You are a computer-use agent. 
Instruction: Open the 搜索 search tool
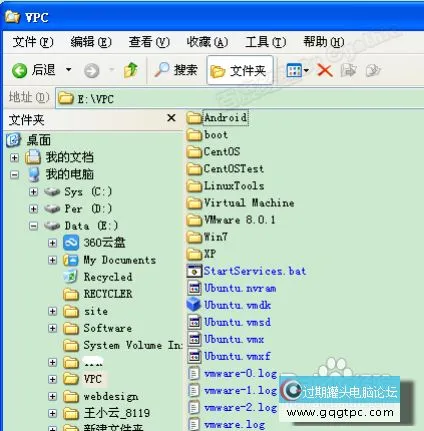pyautogui.click(x=176, y=70)
